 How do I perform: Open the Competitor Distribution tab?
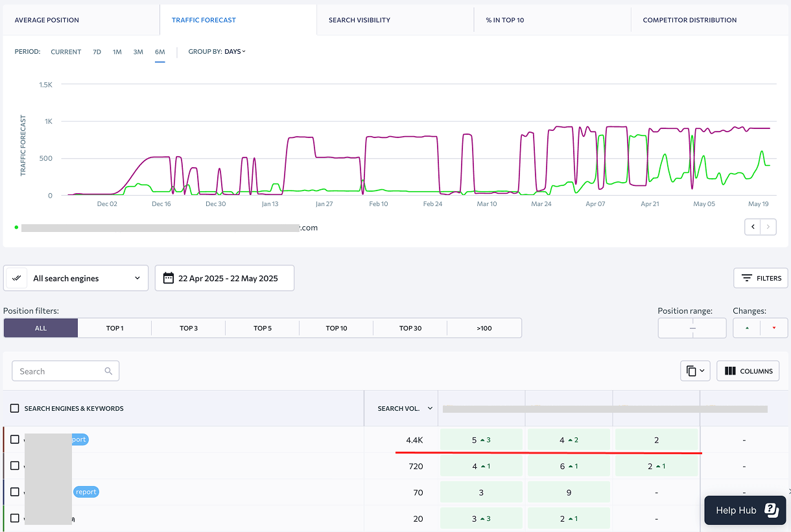(x=690, y=20)
